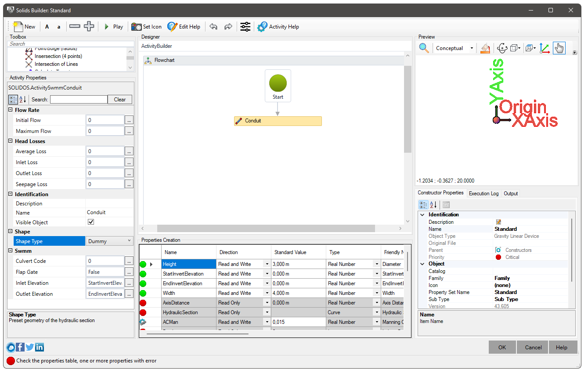Click the OK button
This screenshot has width=588, height=373.
pyautogui.click(x=502, y=347)
